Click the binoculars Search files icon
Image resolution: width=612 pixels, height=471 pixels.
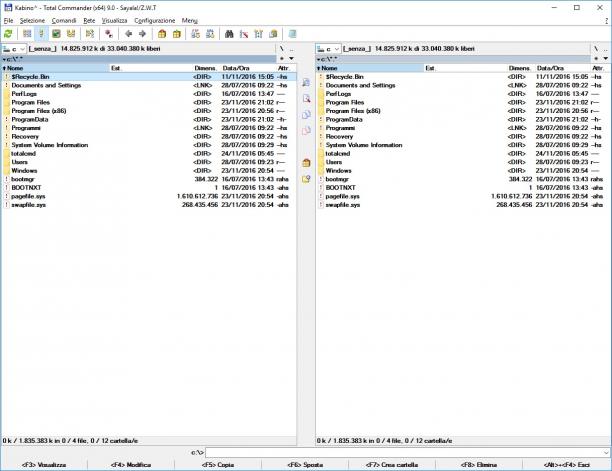[229, 34]
